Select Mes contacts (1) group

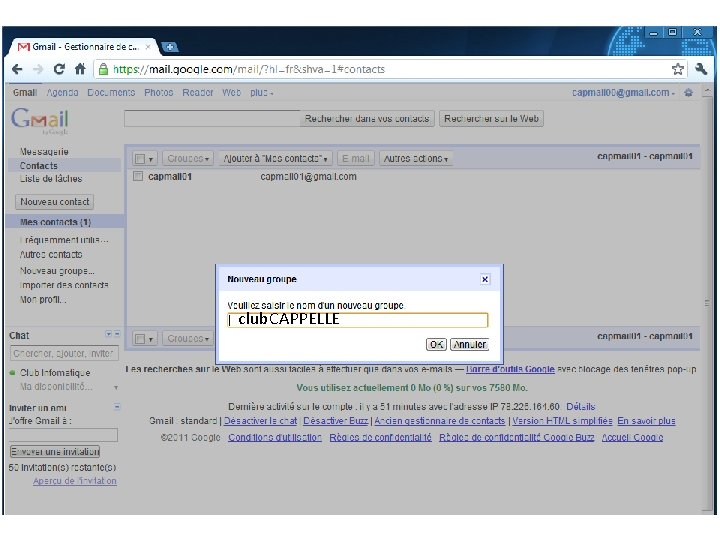point(56,222)
